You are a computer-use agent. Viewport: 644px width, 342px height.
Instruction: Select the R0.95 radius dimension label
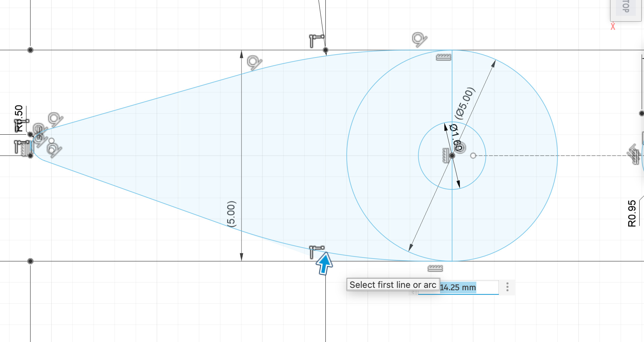point(632,214)
